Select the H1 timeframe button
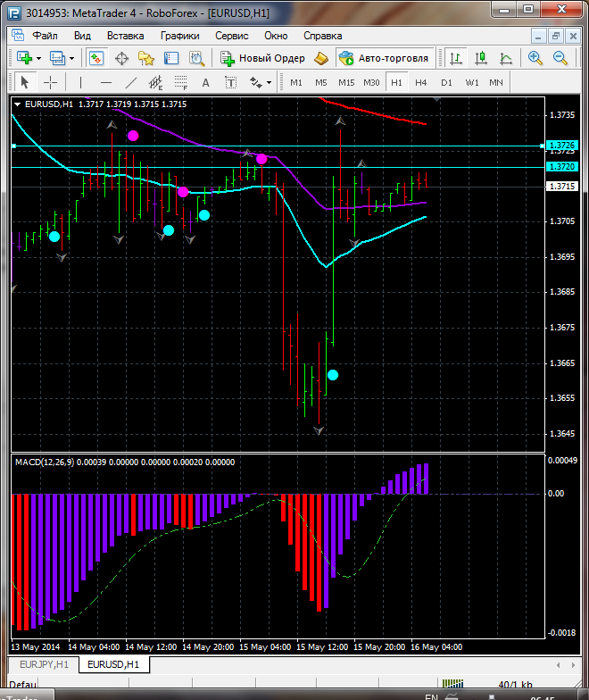Viewport: 589px width, 700px height. point(396,82)
